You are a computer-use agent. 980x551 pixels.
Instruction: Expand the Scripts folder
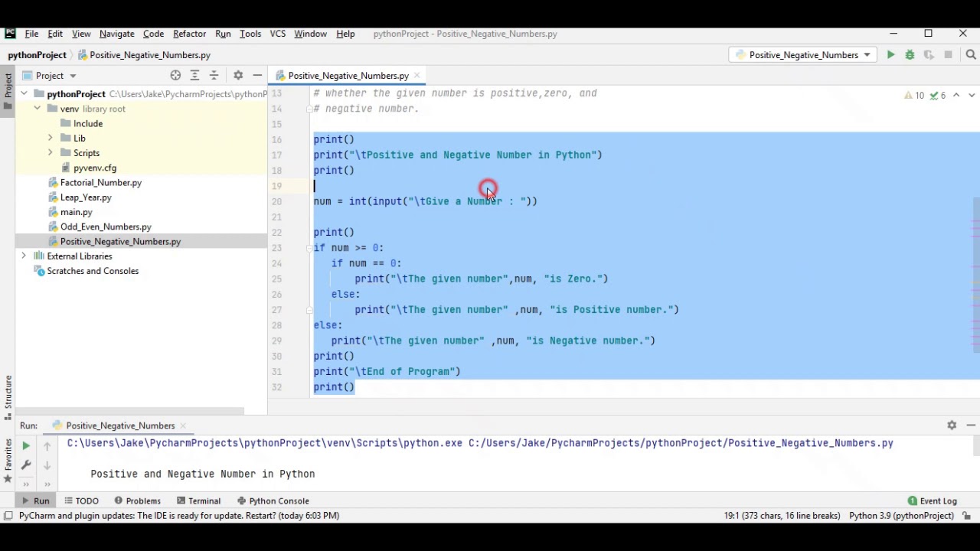point(50,153)
